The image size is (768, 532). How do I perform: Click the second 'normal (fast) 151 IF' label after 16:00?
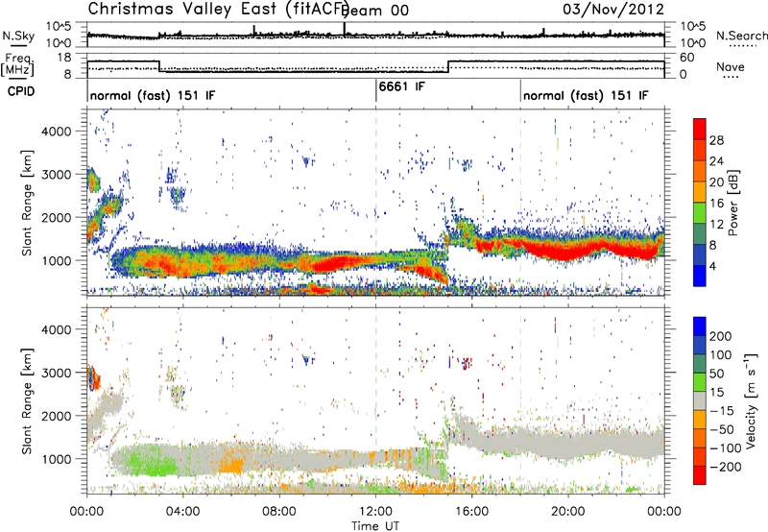[x=586, y=95]
